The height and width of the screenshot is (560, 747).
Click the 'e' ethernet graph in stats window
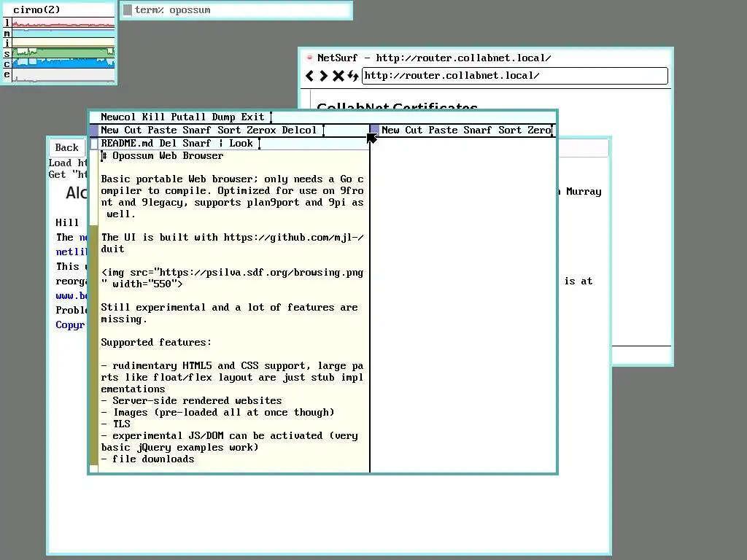(x=63, y=75)
